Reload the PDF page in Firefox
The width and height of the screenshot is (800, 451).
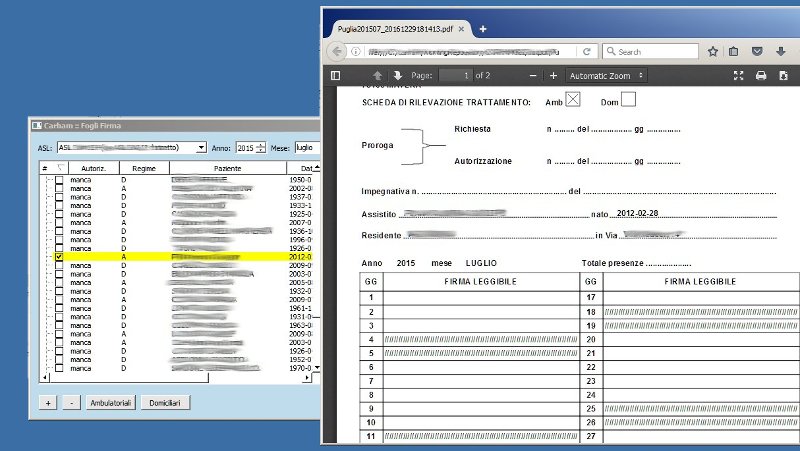click(587, 52)
